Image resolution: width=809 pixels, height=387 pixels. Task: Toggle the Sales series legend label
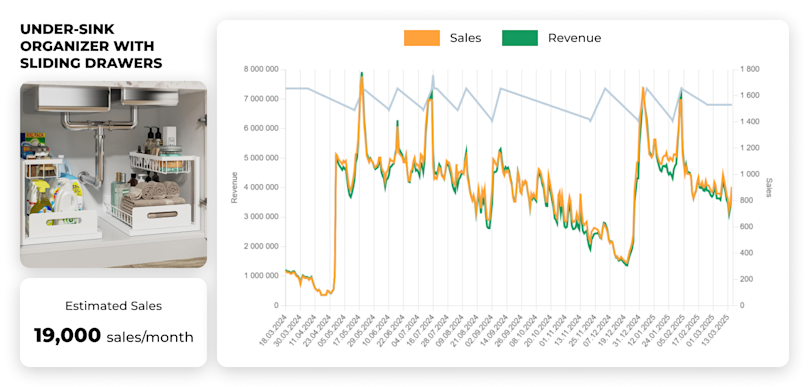pos(465,38)
